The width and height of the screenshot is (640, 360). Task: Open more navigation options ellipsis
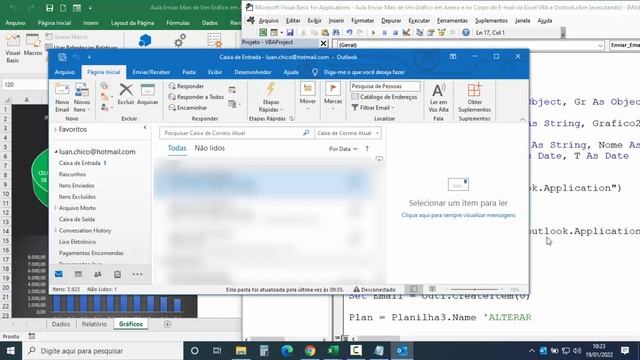tap(137, 274)
